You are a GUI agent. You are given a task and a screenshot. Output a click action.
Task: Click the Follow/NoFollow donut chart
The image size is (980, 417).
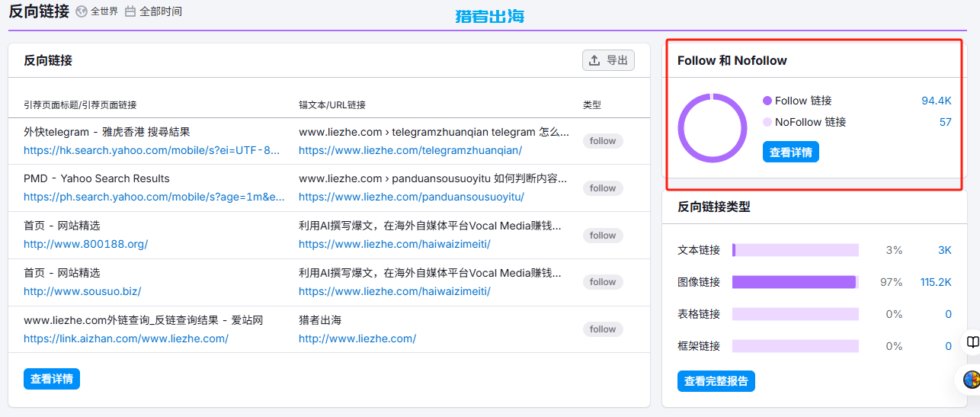[x=712, y=127]
